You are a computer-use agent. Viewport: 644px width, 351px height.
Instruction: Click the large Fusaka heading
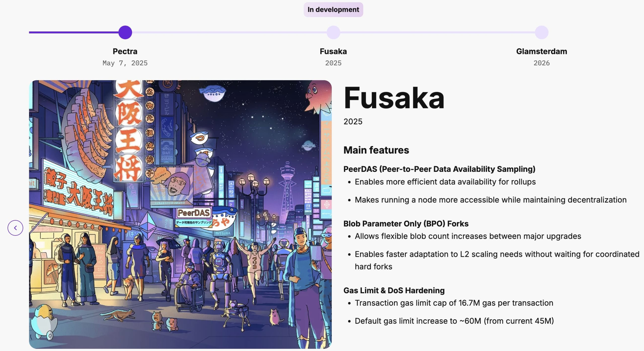[x=394, y=98]
